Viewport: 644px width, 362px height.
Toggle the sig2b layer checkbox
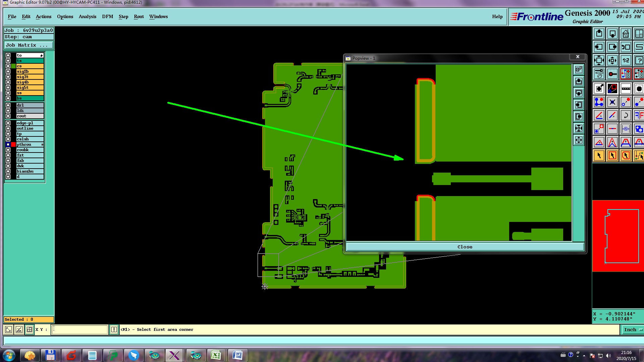coord(8,71)
